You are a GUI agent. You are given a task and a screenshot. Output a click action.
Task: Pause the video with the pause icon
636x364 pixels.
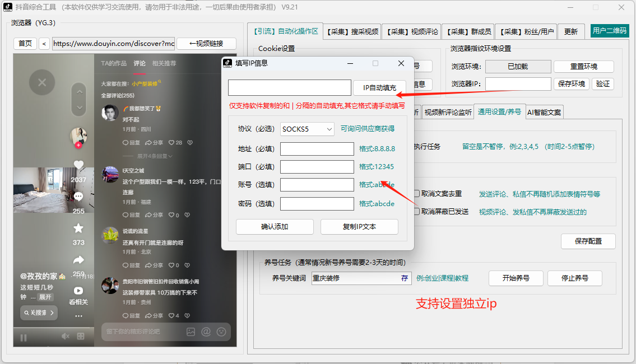point(23,336)
